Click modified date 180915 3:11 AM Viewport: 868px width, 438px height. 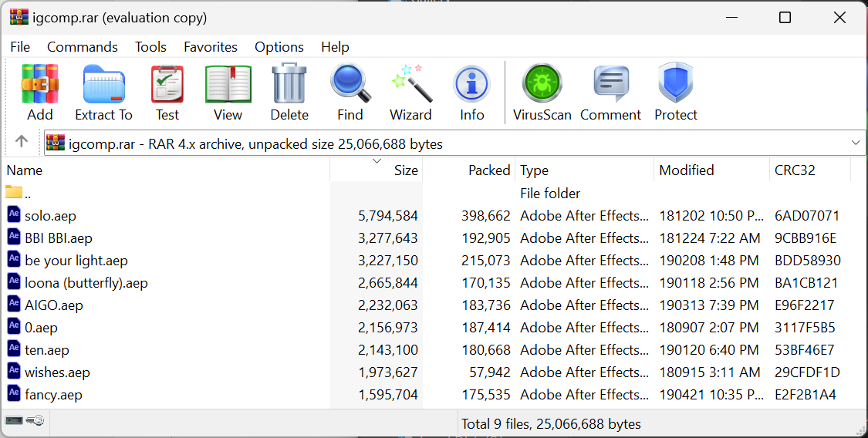coord(709,372)
